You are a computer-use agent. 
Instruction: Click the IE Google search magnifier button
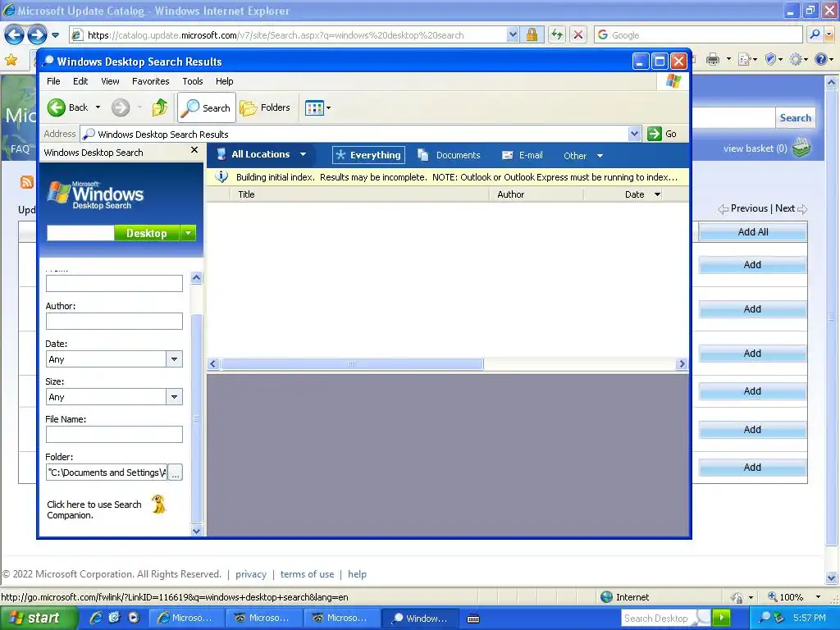click(x=815, y=34)
